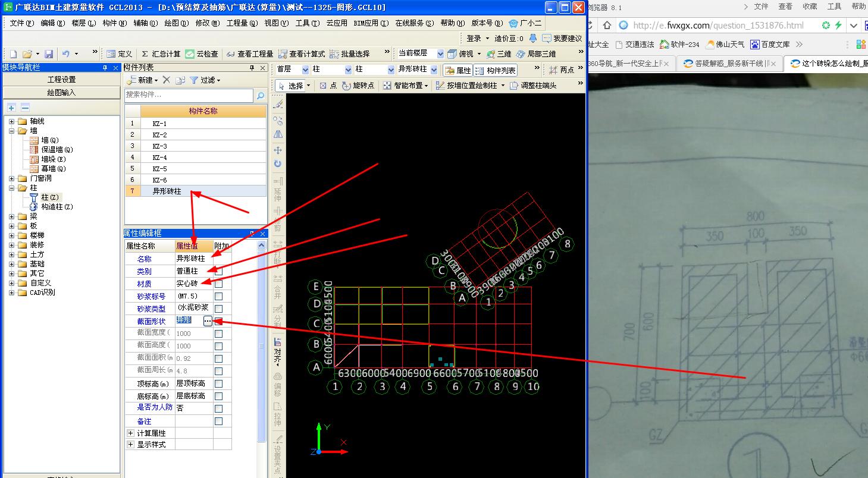Expand 计算属性 in property editor

click(x=130, y=433)
